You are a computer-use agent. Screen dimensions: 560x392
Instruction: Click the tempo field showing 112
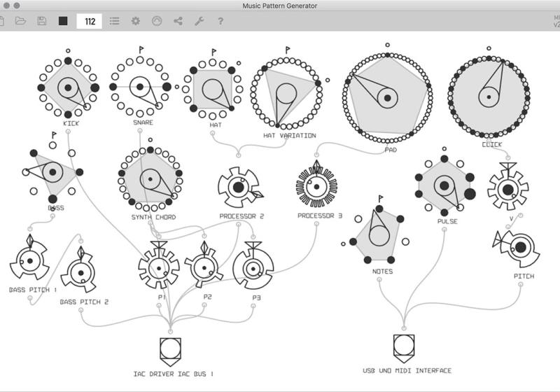tap(90, 21)
